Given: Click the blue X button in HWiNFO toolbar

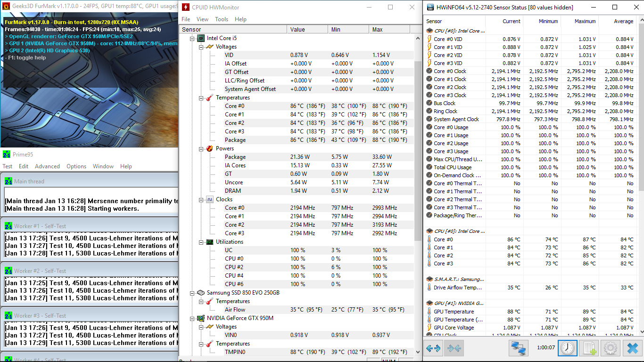Looking at the screenshot, I should (632, 348).
